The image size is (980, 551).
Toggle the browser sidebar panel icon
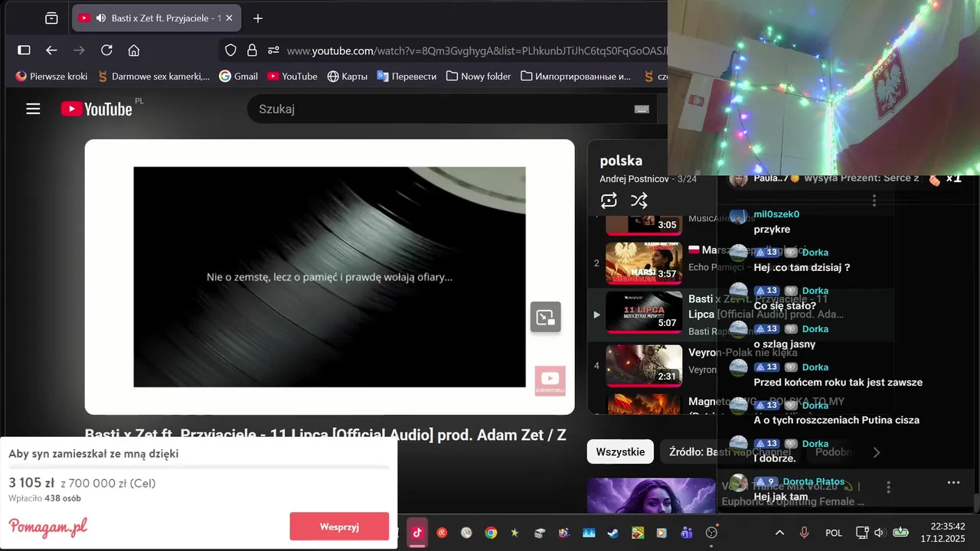pyautogui.click(x=24, y=51)
